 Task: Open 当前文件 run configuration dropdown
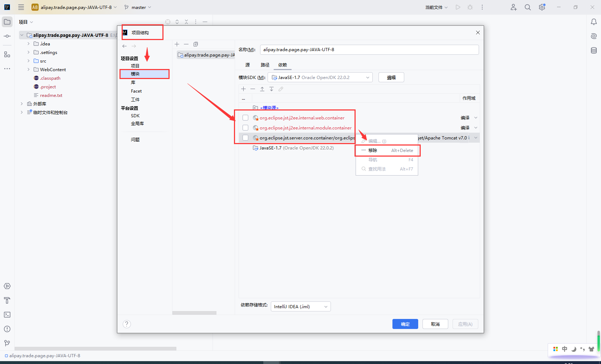pyautogui.click(x=436, y=7)
